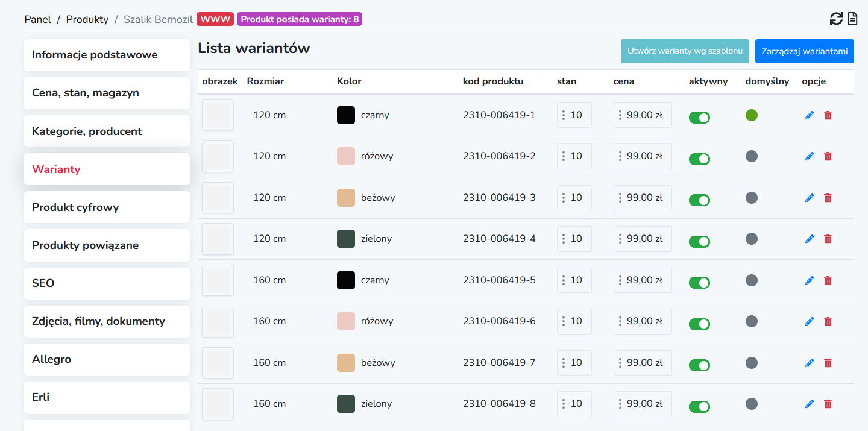868x431 pixels.
Task: Edit variant 2310-006419-6 with pencil icon
Action: 810,321
